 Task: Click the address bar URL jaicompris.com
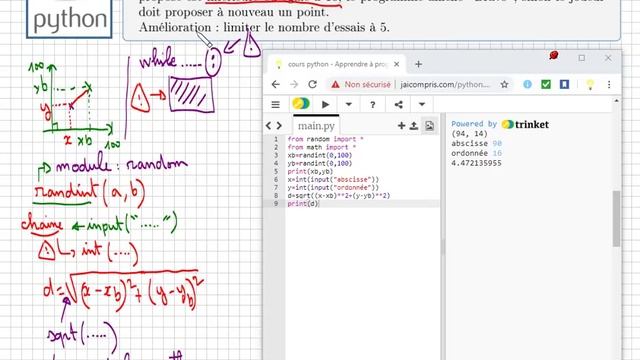coord(445,84)
